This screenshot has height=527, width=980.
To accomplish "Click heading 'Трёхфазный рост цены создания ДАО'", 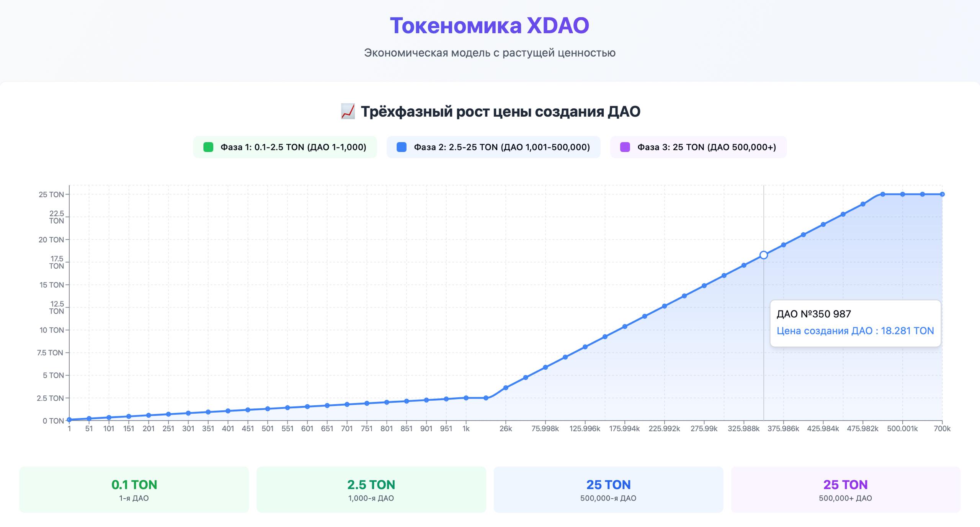I will coord(500,111).
